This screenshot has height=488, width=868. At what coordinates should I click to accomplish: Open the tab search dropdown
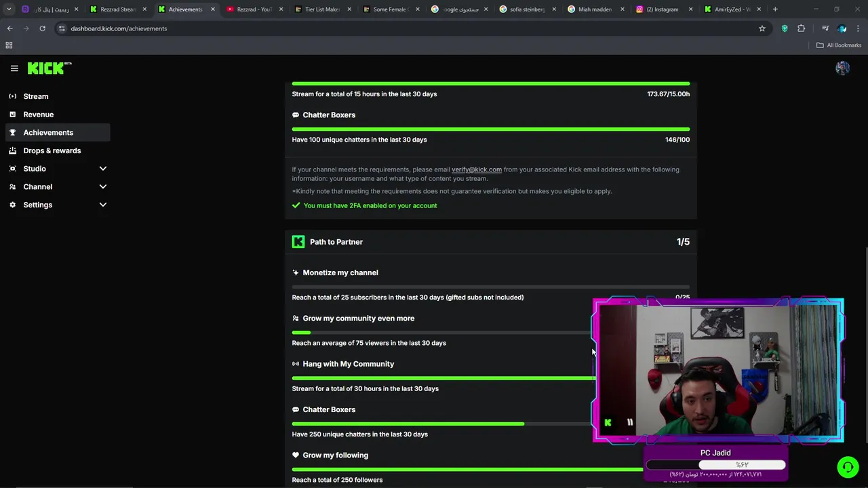pos(9,9)
